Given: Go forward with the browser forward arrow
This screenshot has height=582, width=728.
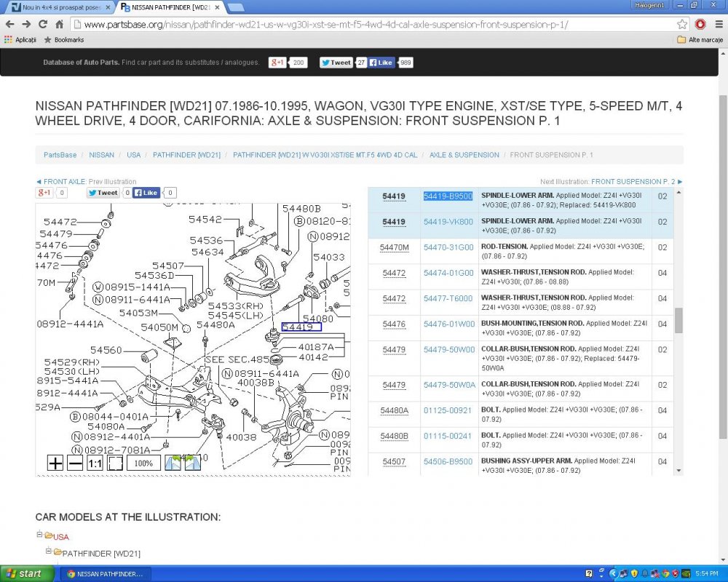Looking at the screenshot, I should 26,24.
